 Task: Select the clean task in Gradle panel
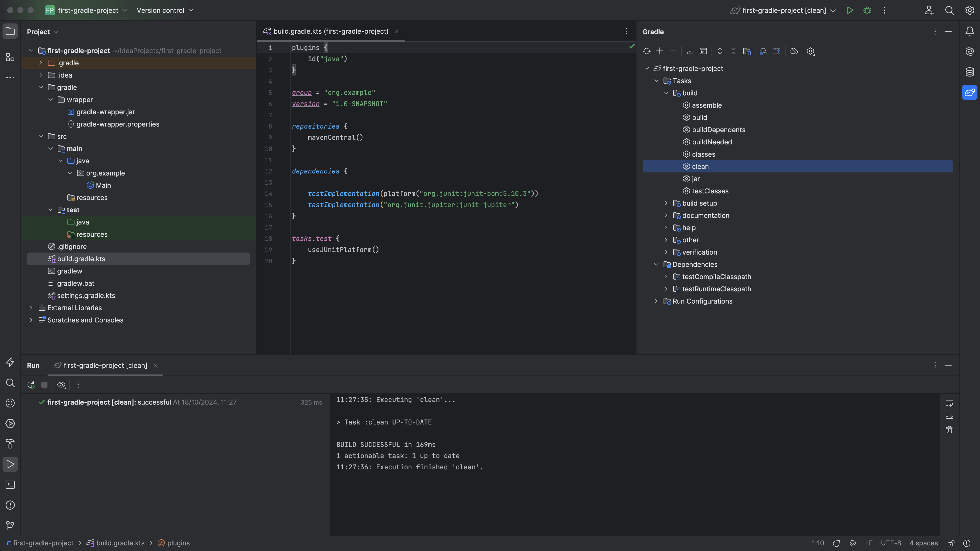pyautogui.click(x=700, y=166)
